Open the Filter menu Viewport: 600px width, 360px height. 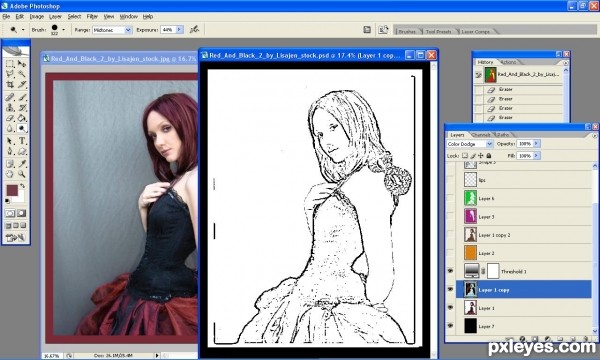tap(92, 16)
